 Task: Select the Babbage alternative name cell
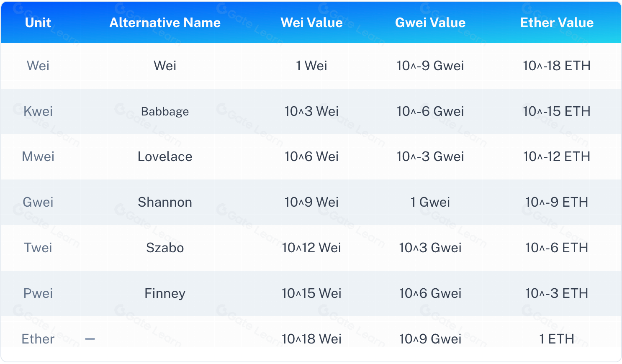point(165,111)
